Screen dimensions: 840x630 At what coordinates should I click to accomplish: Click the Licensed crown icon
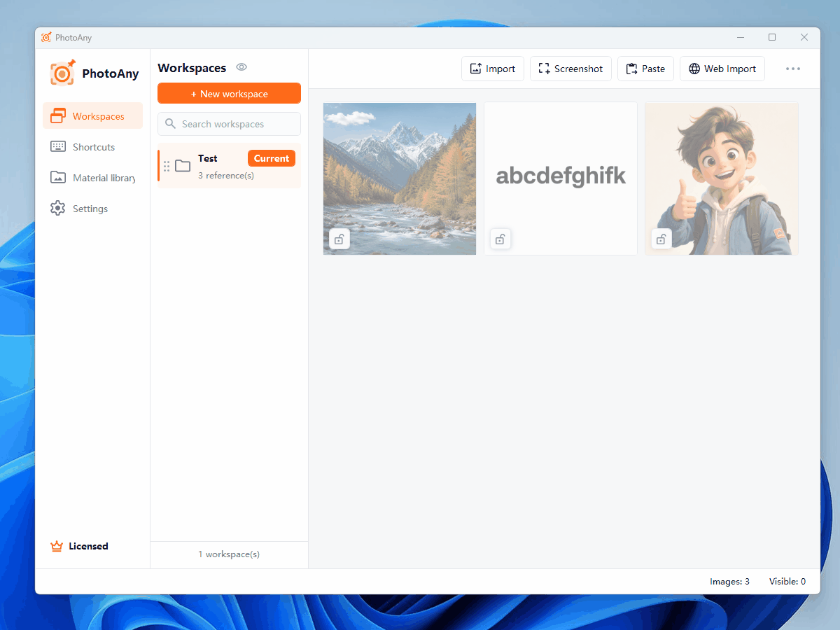pyautogui.click(x=57, y=546)
